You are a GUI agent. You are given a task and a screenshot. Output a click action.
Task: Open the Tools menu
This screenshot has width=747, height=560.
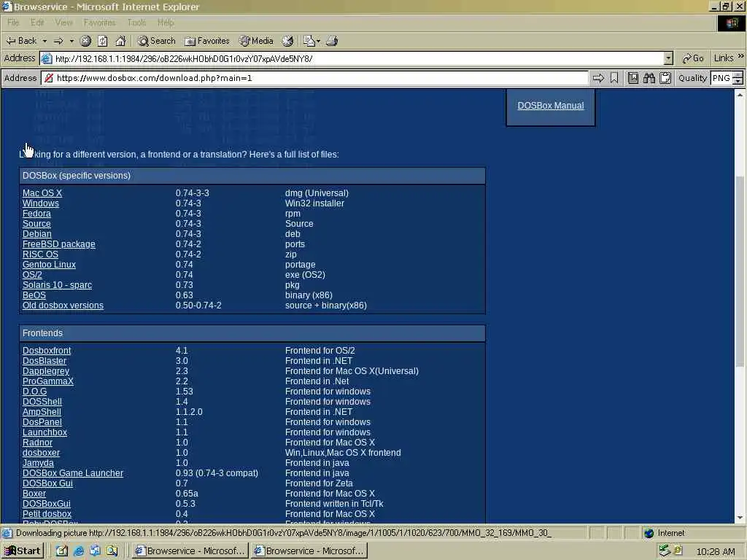(136, 23)
